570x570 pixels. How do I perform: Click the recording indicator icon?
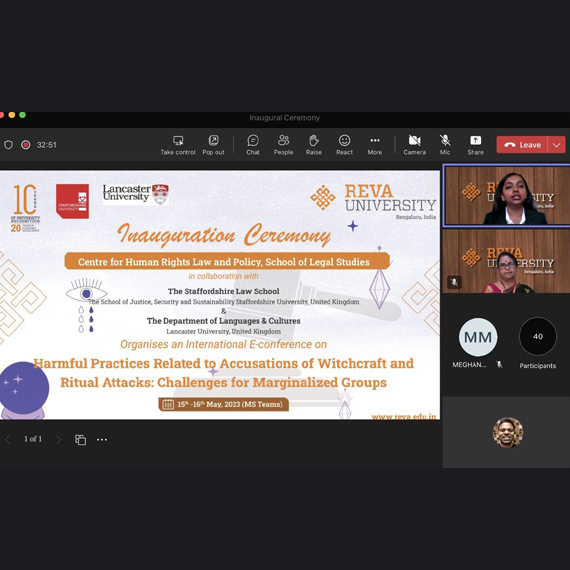[x=25, y=145]
